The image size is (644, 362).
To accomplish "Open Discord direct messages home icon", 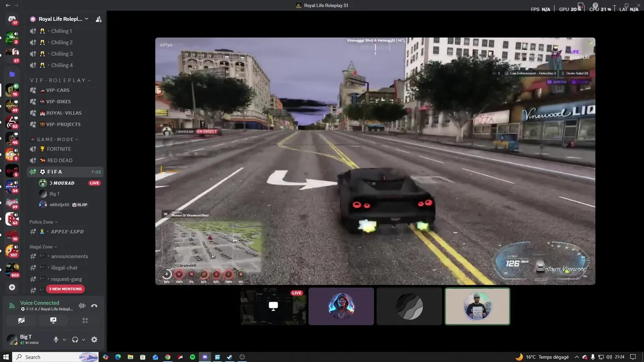I will tap(12, 19).
